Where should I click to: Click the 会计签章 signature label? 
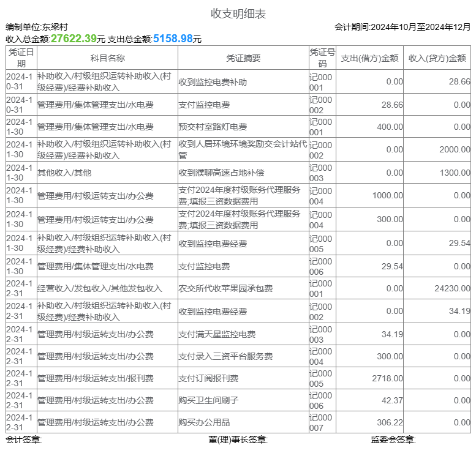tap(23, 439)
